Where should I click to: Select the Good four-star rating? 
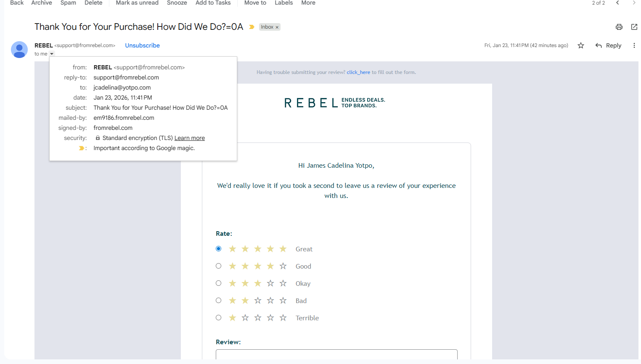(x=218, y=266)
